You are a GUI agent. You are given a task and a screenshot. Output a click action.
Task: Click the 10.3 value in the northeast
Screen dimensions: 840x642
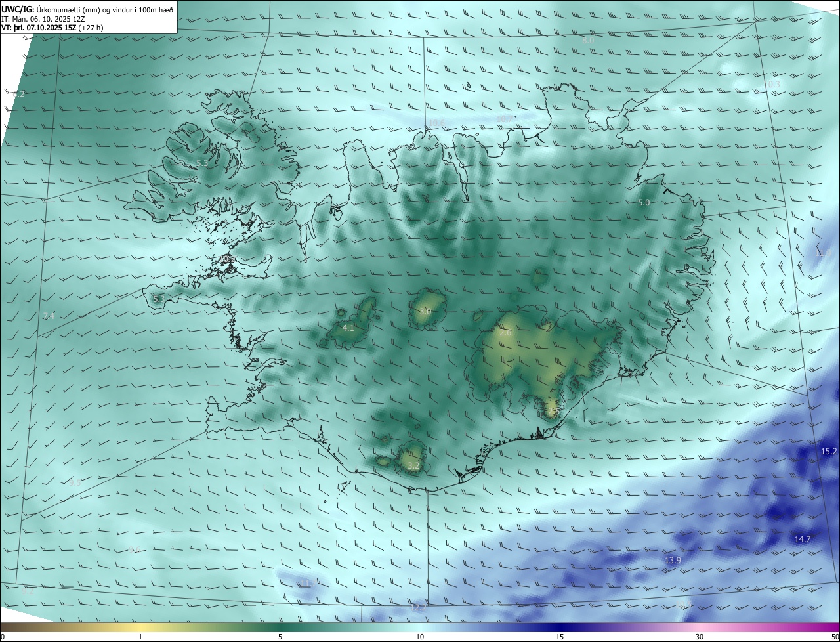point(772,85)
